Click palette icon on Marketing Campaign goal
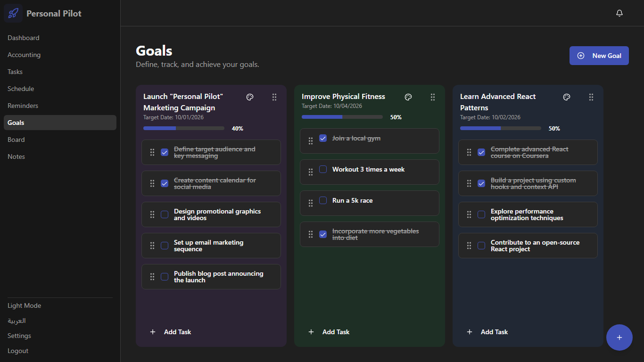This screenshot has width=644, height=362. pyautogui.click(x=250, y=97)
